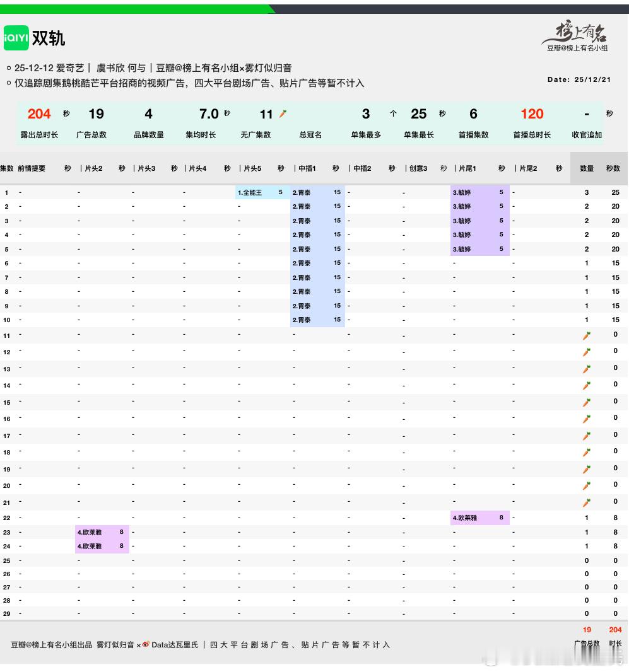This screenshot has width=629, height=672.
Task: Click the 25 秒数 value in episode 1
Action: (x=615, y=192)
